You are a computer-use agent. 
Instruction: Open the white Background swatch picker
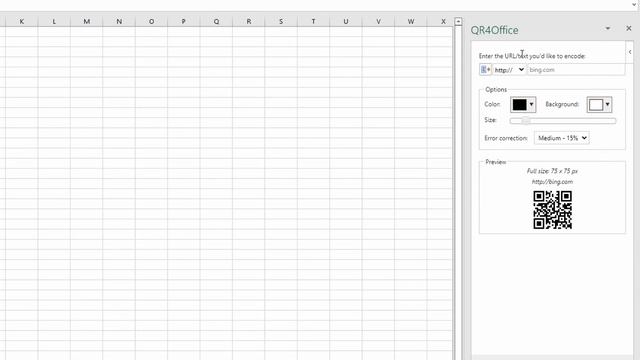pyautogui.click(x=596, y=104)
